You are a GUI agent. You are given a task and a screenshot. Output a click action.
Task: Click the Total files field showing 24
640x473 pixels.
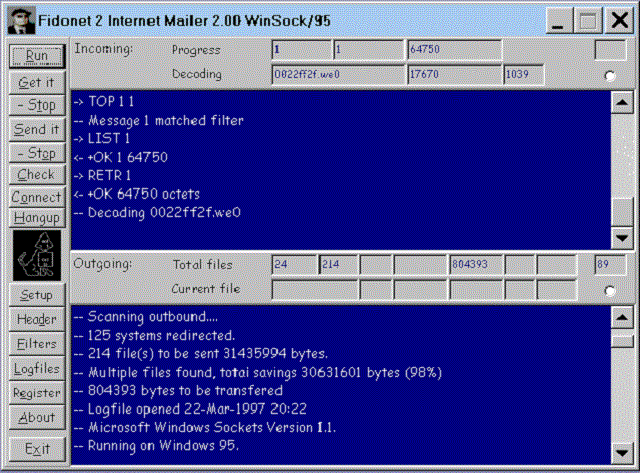click(294, 264)
